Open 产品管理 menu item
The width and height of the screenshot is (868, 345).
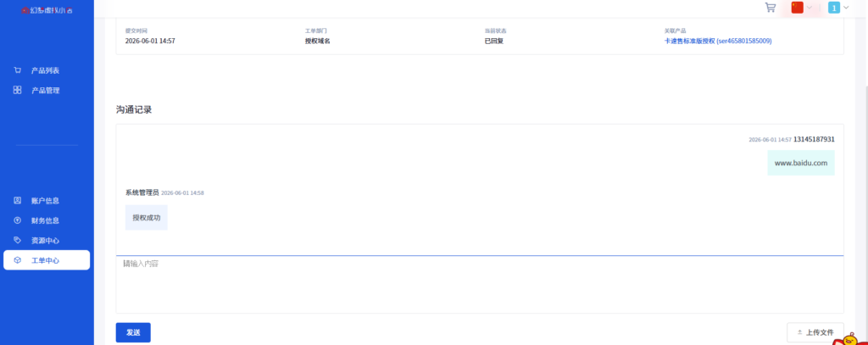click(x=47, y=90)
